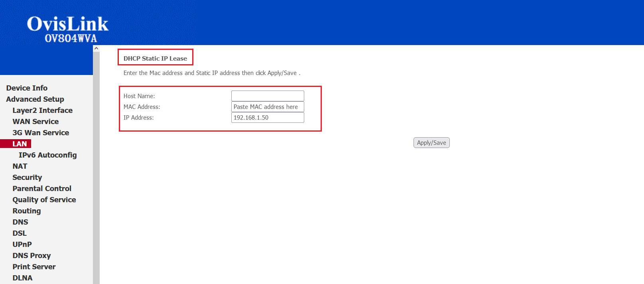Open the Advanced Setup section
The height and width of the screenshot is (284, 644).
35,99
